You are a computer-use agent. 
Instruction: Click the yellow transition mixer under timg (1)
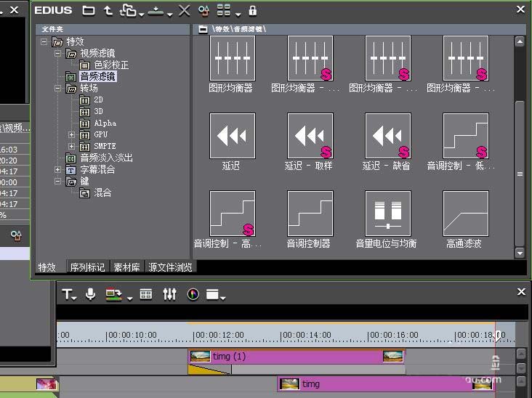tap(209, 370)
